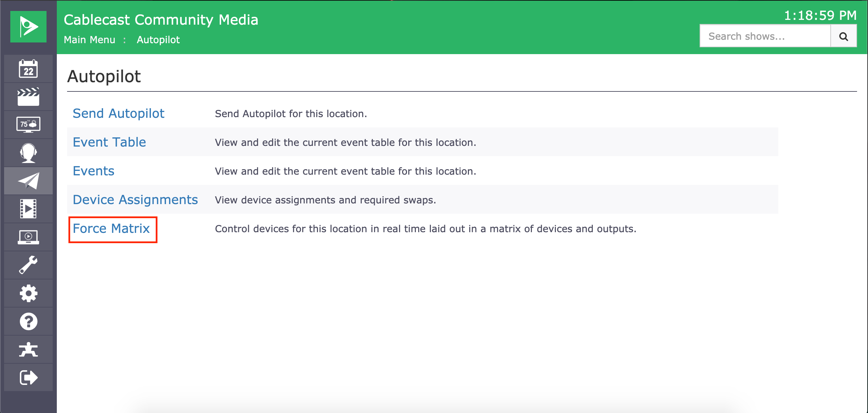Select the Autopilot paper plane icon
The width and height of the screenshot is (868, 413).
click(x=28, y=181)
